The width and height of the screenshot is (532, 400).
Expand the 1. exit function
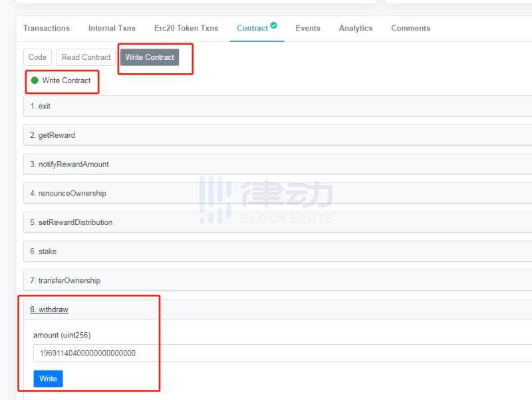(277, 106)
